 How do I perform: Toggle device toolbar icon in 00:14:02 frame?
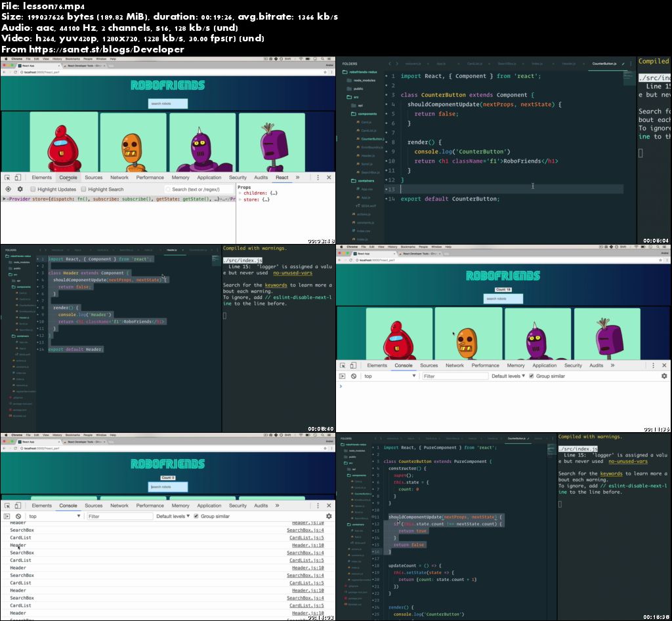tap(18, 506)
